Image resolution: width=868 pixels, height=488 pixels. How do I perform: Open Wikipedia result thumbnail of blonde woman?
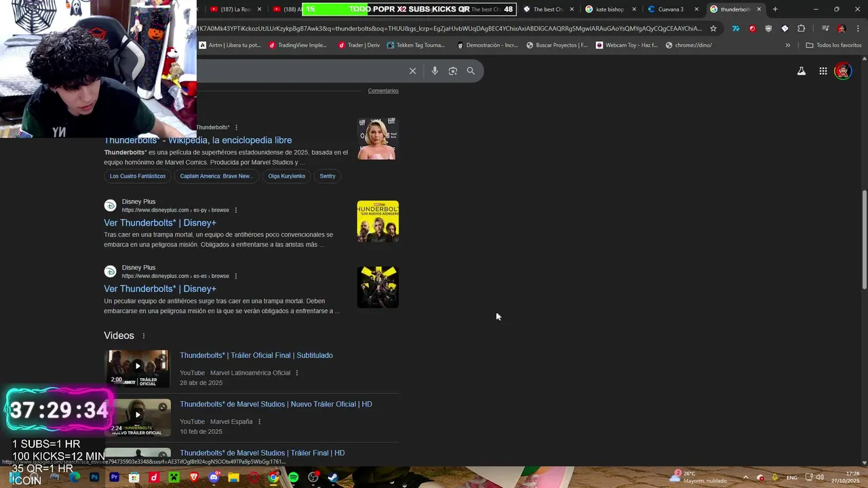click(378, 138)
